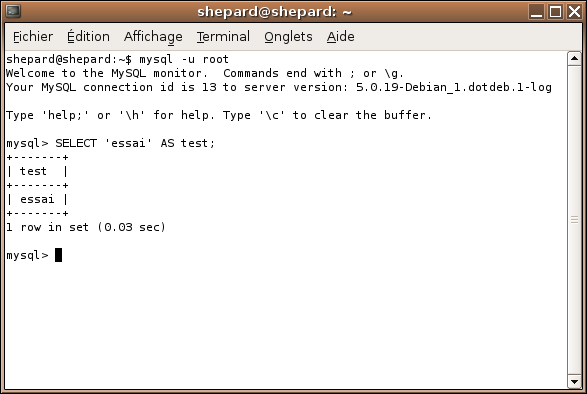Close the shepard@shepard terminal window
587x394 pixels.
point(575,12)
